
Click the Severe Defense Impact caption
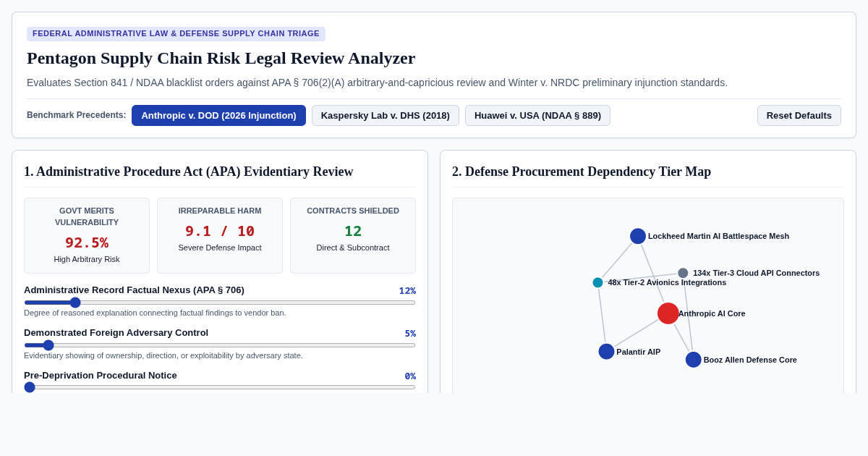point(220,248)
